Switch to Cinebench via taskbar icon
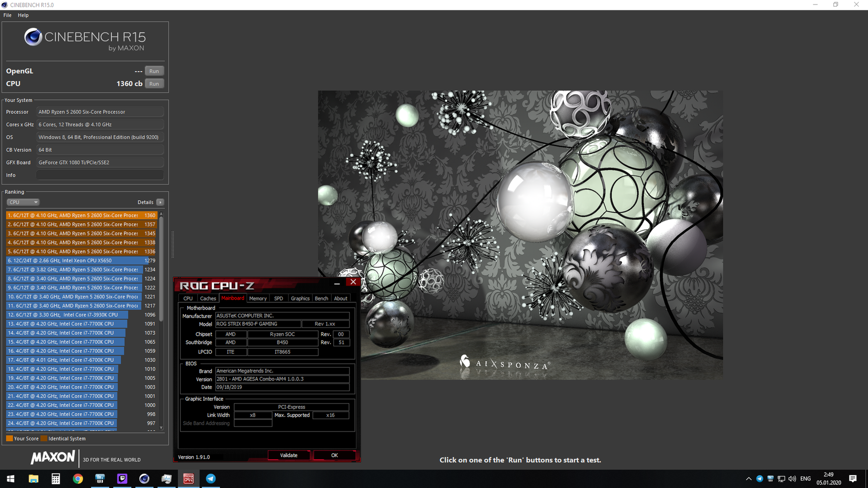The height and width of the screenshot is (488, 868). click(x=144, y=479)
